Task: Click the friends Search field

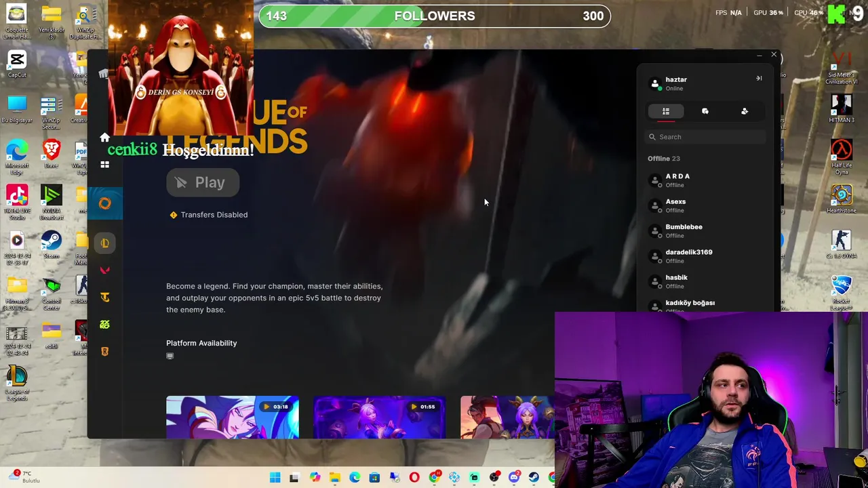Action: (705, 137)
